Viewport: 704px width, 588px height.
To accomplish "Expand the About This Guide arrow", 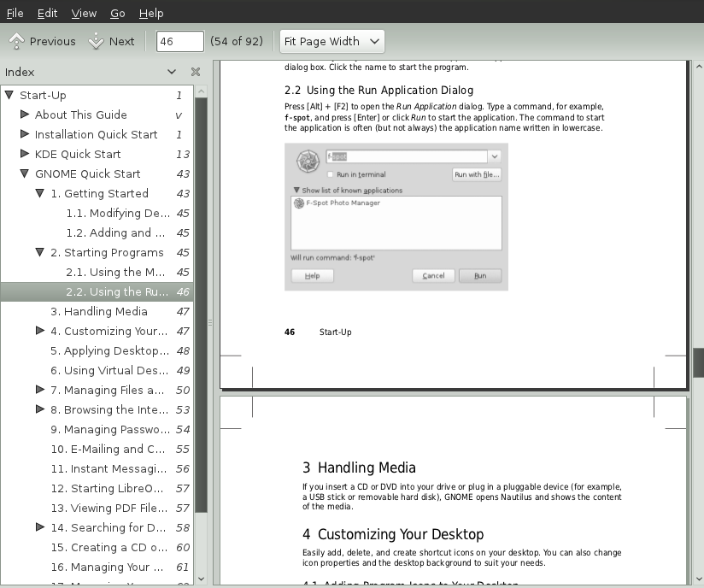I will click(25, 115).
